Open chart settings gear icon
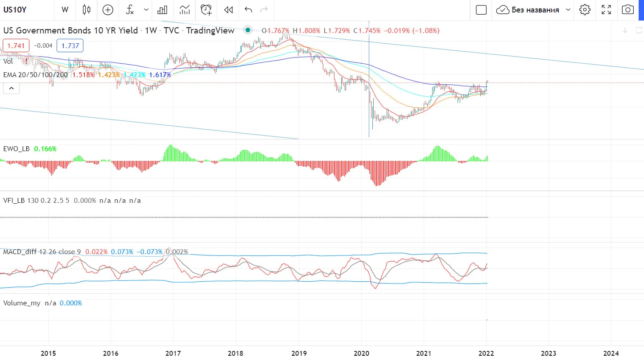 [x=585, y=9]
